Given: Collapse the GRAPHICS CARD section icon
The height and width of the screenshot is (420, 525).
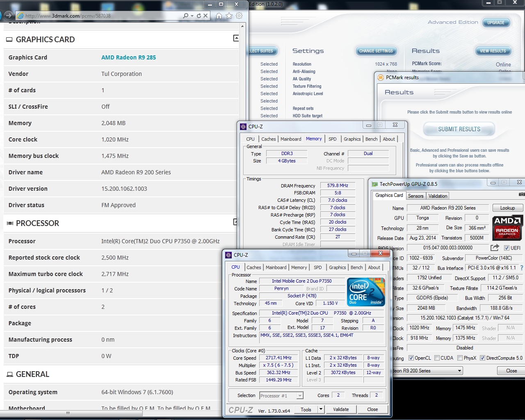Looking at the screenshot, I should (x=236, y=38).
